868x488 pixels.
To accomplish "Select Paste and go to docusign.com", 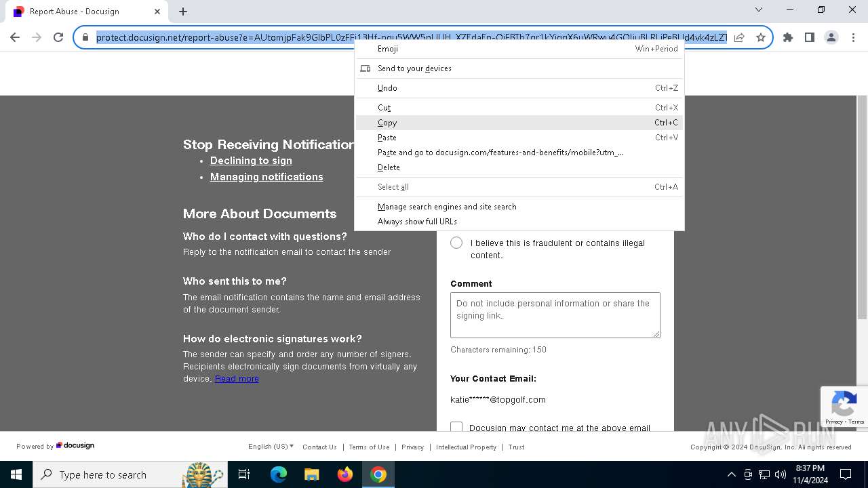I will 519,152.
